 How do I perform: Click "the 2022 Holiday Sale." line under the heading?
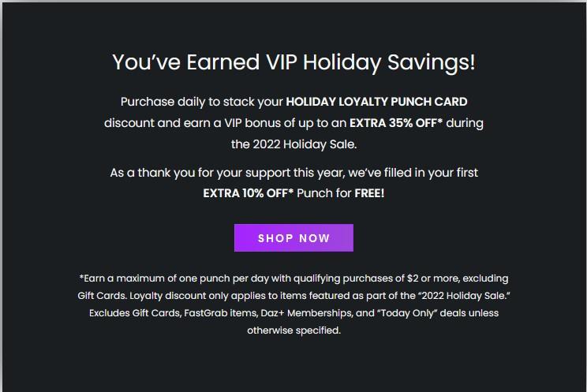coord(293,144)
